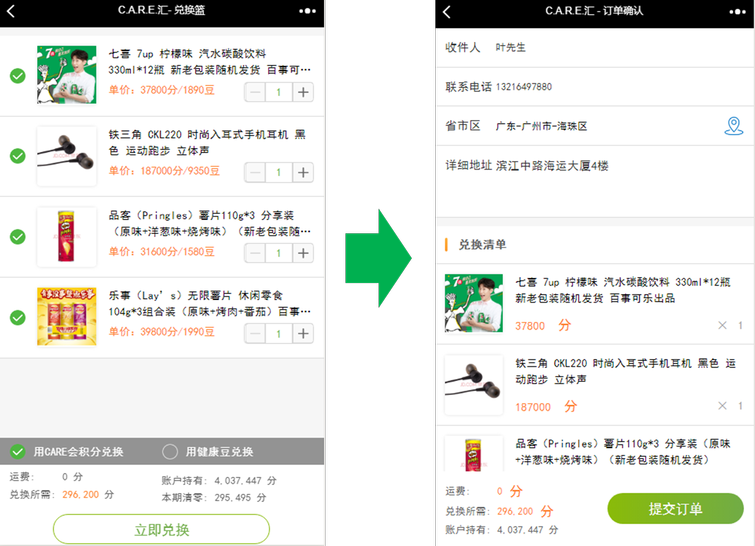Open more options menu on 兑换篮 screen
Viewport: 755px width, 546px height.
pos(307,11)
